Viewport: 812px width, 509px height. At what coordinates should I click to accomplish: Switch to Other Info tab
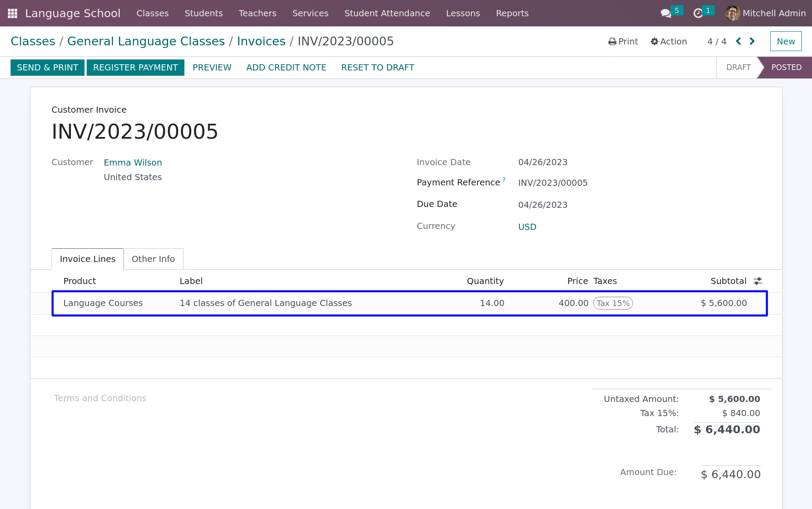coord(153,259)
